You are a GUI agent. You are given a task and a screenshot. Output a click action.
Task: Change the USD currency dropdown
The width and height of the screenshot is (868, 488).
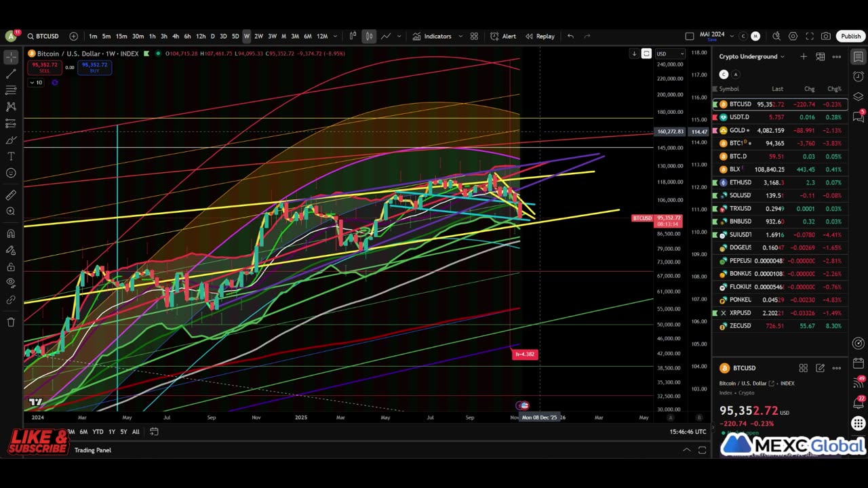coord(670,54)
